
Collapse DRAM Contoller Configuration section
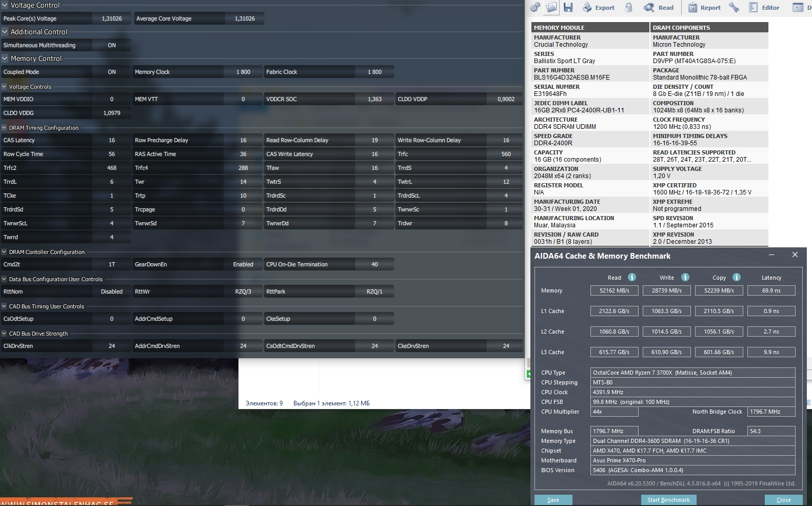(x=4, y=252)
